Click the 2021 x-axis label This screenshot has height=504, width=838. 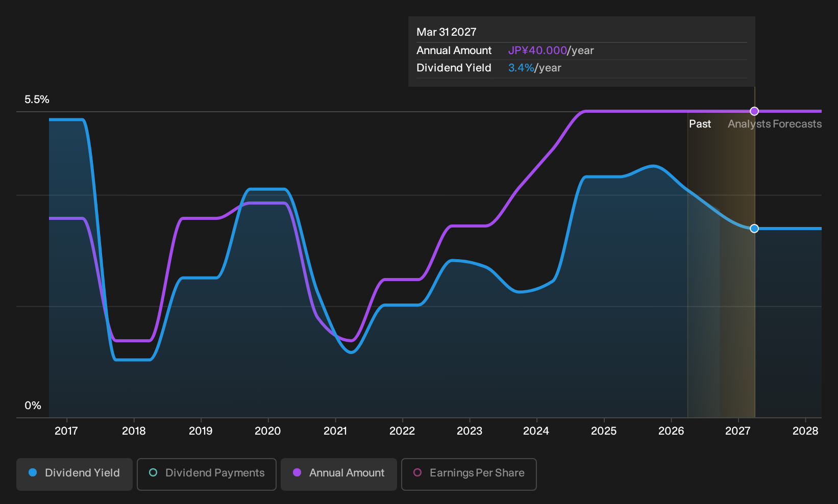335,431
